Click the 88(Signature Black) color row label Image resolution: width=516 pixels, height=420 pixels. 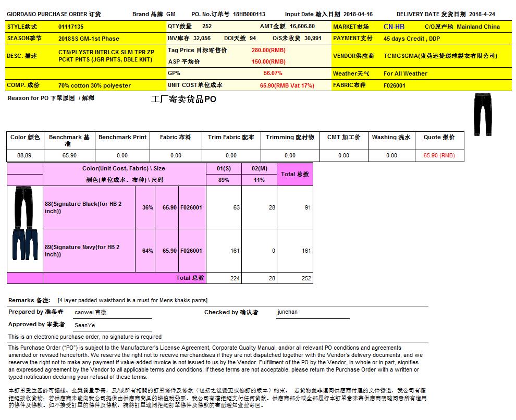click(83, 207)
